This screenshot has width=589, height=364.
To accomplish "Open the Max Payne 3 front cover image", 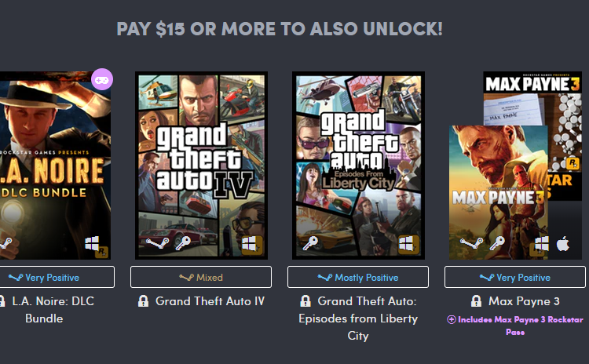I will pos(499,192).
